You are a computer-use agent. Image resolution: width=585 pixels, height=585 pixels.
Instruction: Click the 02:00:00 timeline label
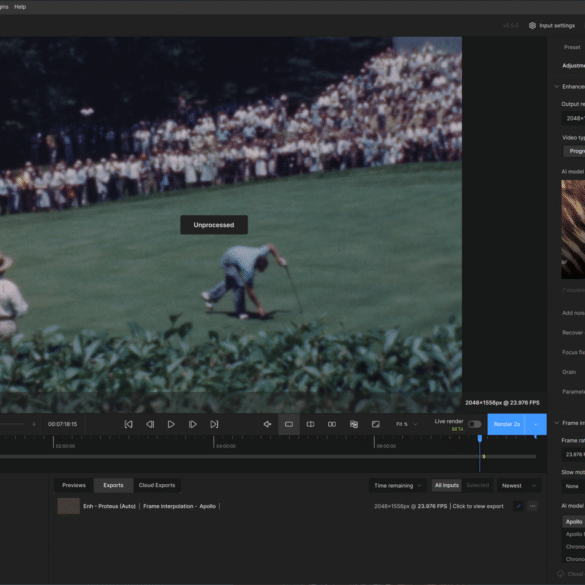[x=65, y=446]
